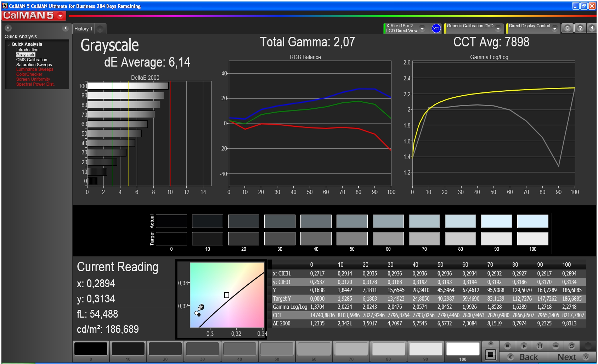The width and height of the screenshot is (598, 364).
Task: Expand pattern options with up arrow
Action: point(491,343)
